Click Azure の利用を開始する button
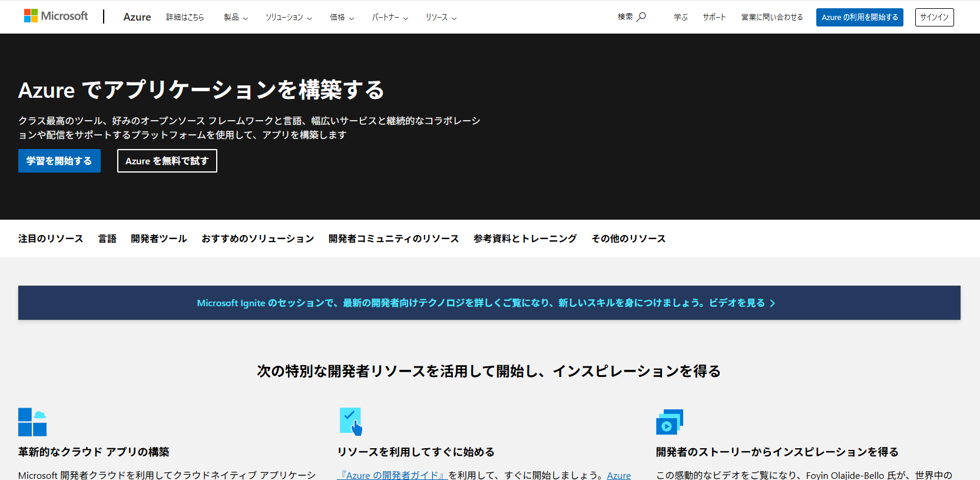Image resolution: width=980 pixels, height=480 pixels. (860, 17)
